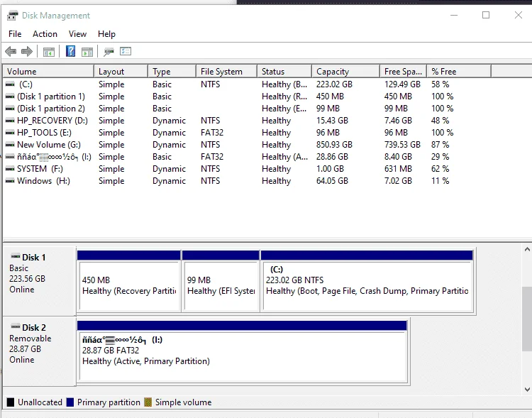Select drive icon for SYSTEM (F:)
Viewport: 532px width, 418px height.
pyautogui.click(x=10, y=169)
